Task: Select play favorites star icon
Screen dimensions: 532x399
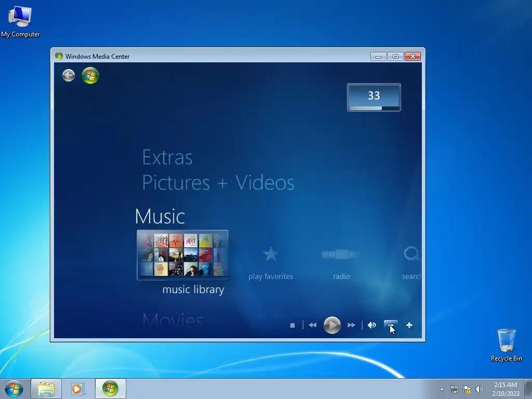Action: [x=270, y=254]
